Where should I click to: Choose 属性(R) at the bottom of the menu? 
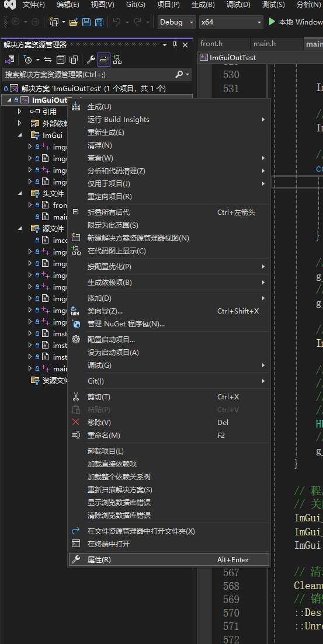click(169, 559)
